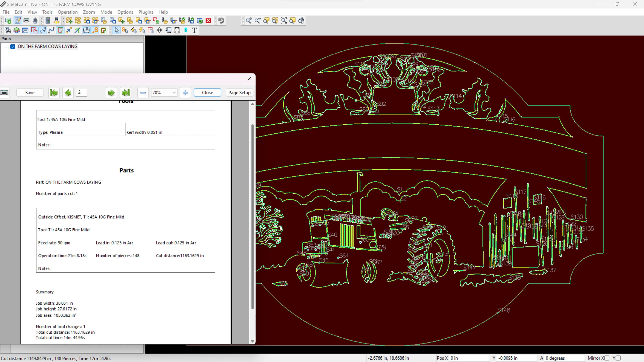Open the calculator icon on the toolbar

pos(48,20)
